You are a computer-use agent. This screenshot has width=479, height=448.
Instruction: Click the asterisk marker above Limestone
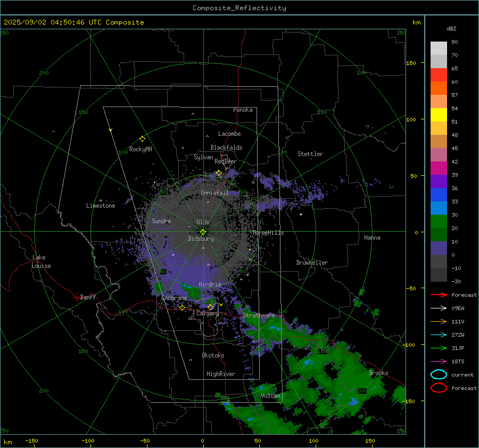[101, 201]
